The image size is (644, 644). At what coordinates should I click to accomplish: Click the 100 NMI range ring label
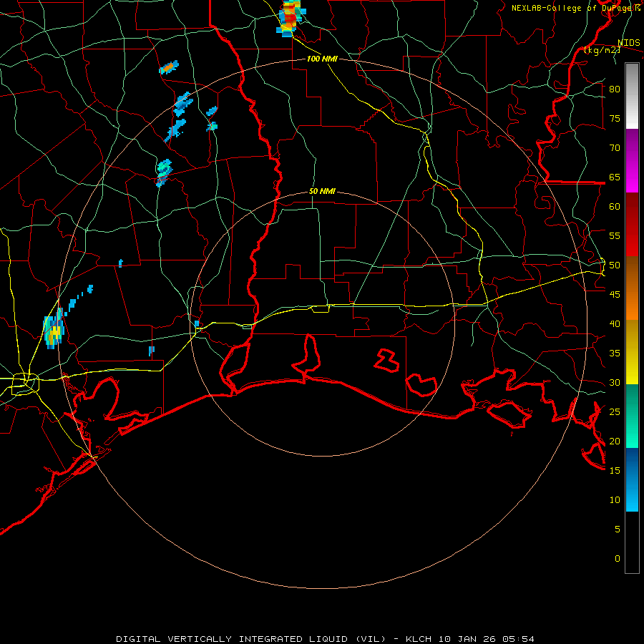click(322, 59)
